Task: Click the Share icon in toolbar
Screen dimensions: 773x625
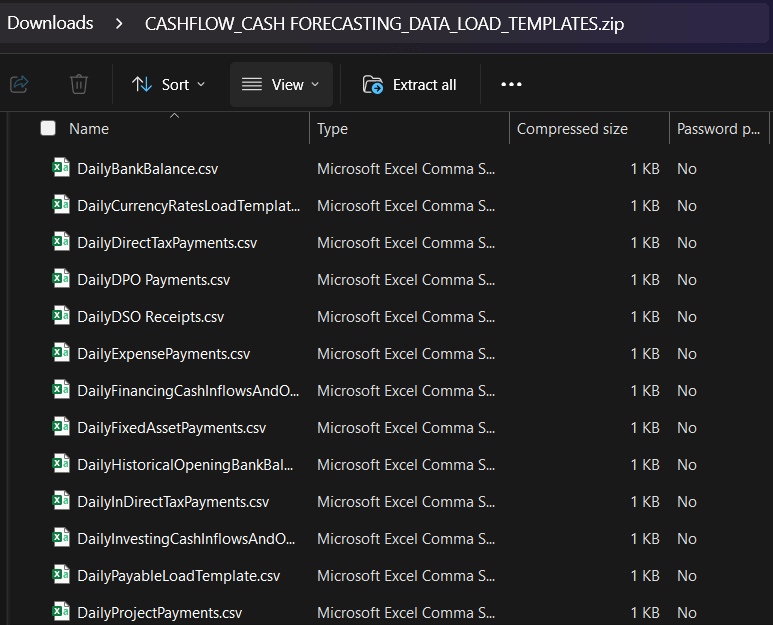Action: (x=20, y=84)
